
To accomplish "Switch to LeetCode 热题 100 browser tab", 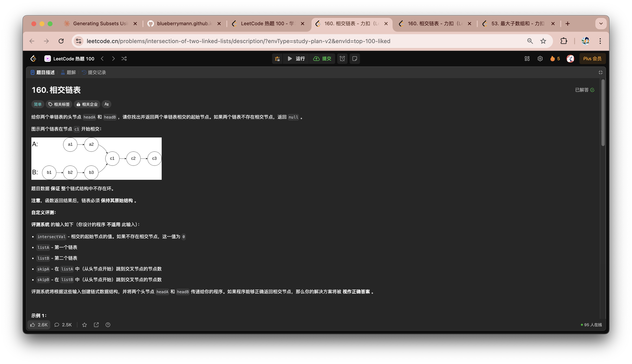I will pyautogui.click(x=268, y=24).
